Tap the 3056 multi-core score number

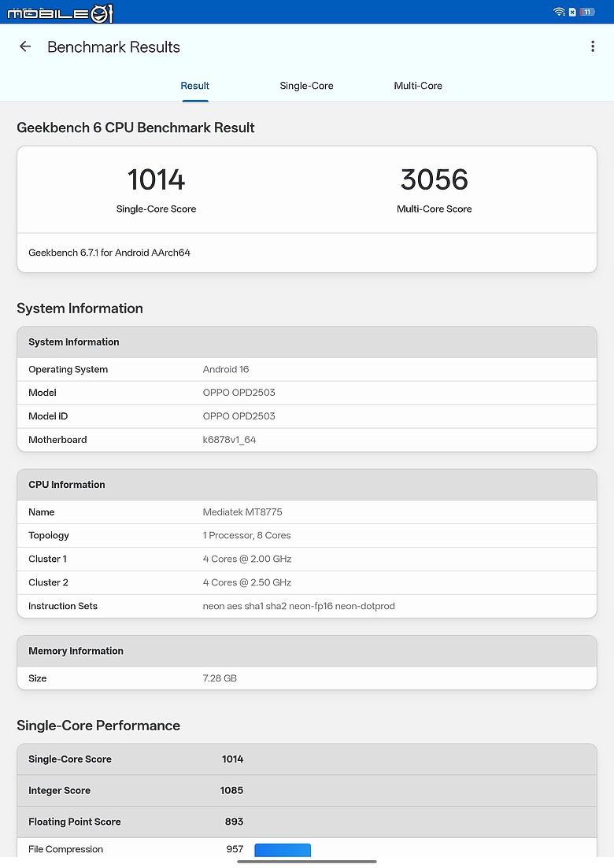[x=434, y=180]
